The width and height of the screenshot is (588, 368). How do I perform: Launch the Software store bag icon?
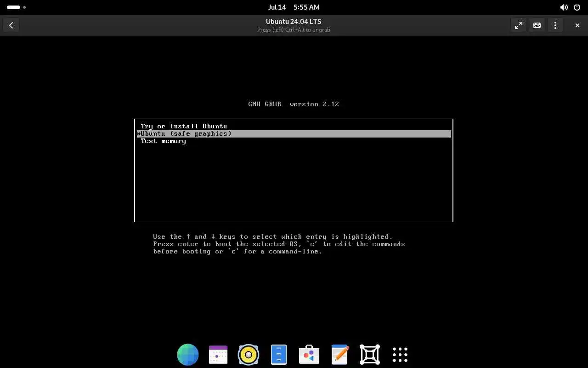309,355
